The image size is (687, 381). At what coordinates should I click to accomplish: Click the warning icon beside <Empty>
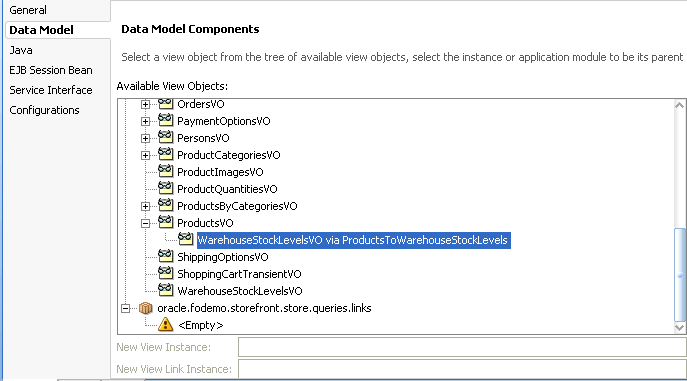click(166, 325)
